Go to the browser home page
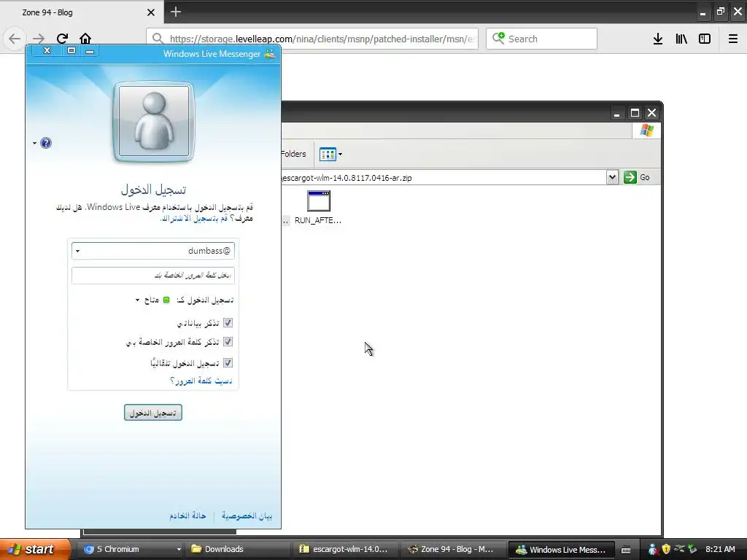The image size is (747, 560). pyautogui.click(x=85, y=39)
